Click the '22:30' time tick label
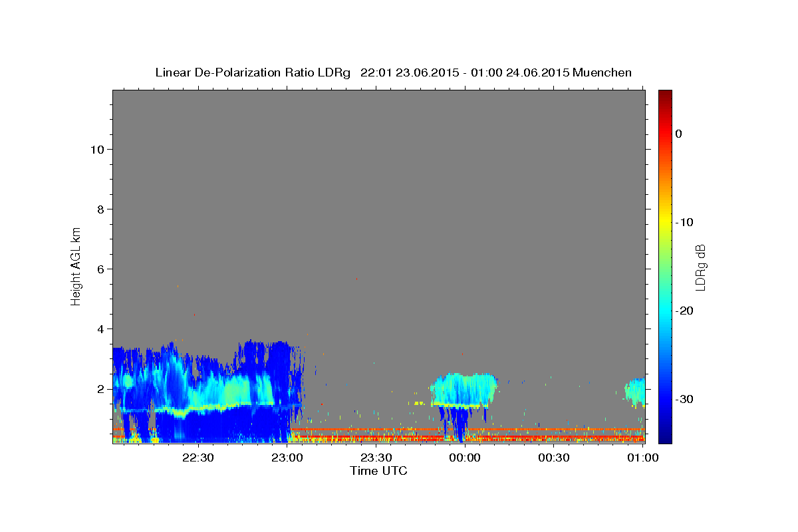Screen dimensions: 798x532 coord(198,458)
